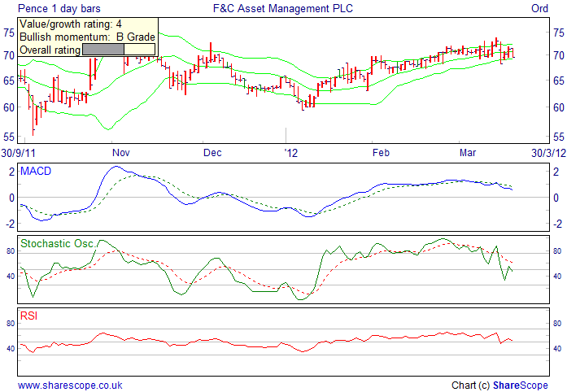The height and width of the screenshot is (392, 567).
Task: Click the 'Ord' share type label
Action: 539,8
